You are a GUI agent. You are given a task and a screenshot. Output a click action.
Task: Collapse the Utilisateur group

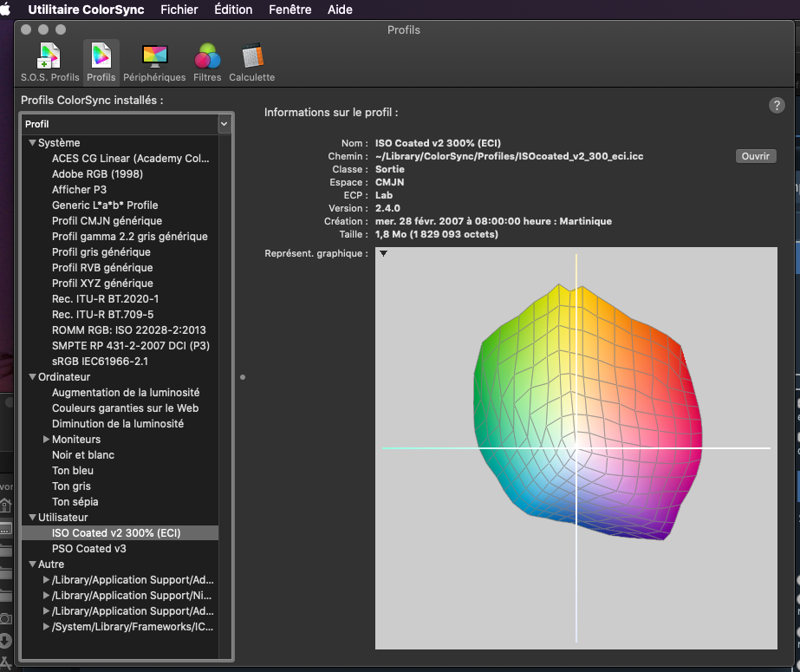click(32, 518)
